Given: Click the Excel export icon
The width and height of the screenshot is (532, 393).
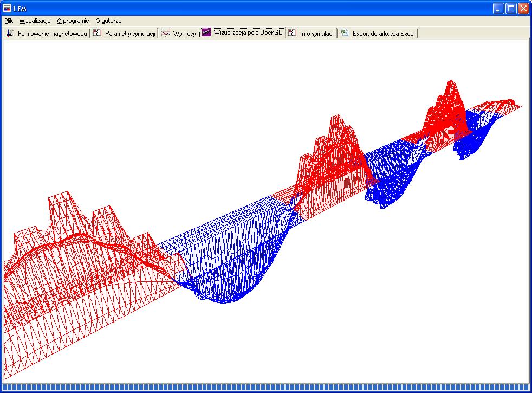Looking at the screenshot, I should click(345, 33).
